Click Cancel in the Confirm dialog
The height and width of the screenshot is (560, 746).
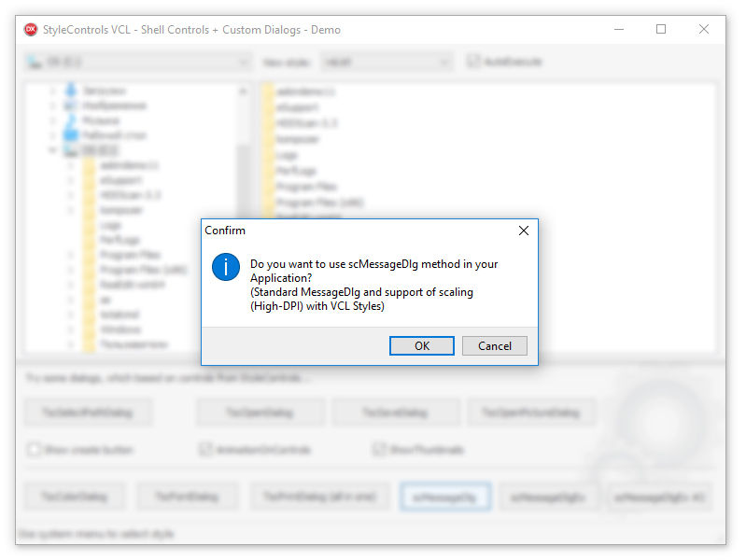[494, 346]
